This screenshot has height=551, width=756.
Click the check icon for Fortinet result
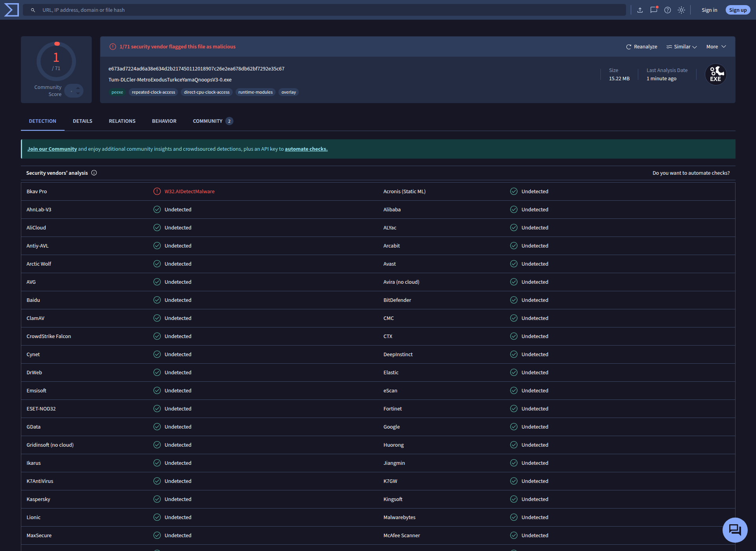tap(514, 409)
